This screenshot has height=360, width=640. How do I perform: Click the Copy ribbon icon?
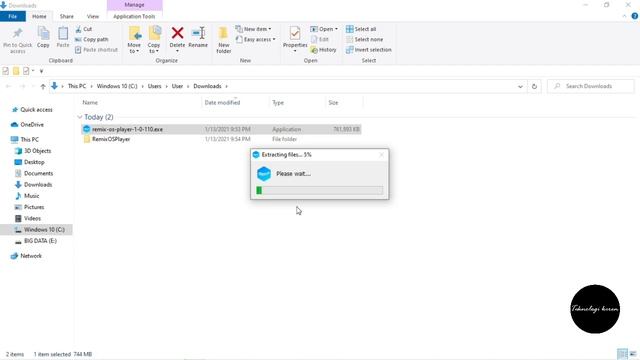point(43,37)
